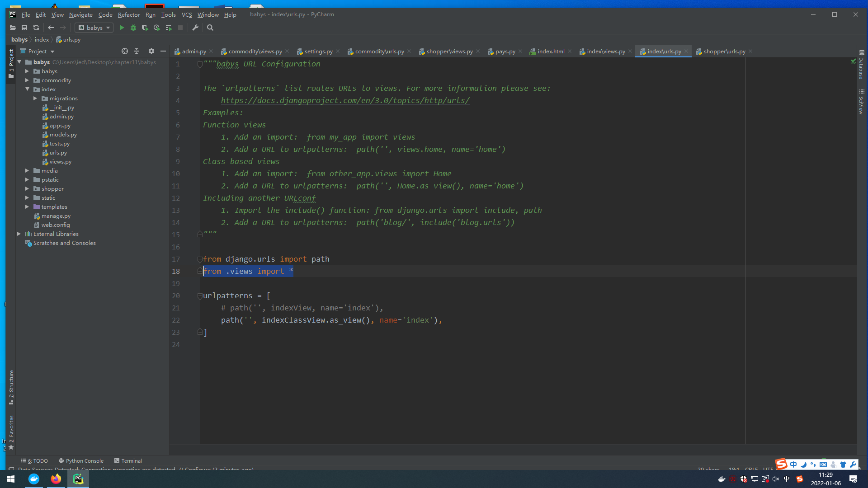Open the Python Console tool window
Screen dimensions: 868x488
pyautogui.click(x=81, y=460)
